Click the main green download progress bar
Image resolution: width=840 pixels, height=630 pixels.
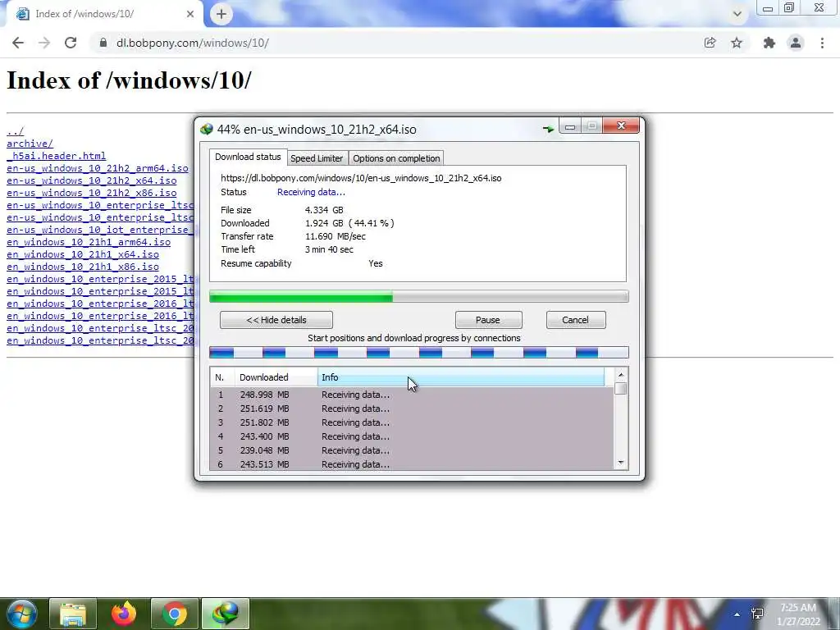pos(419,297)
